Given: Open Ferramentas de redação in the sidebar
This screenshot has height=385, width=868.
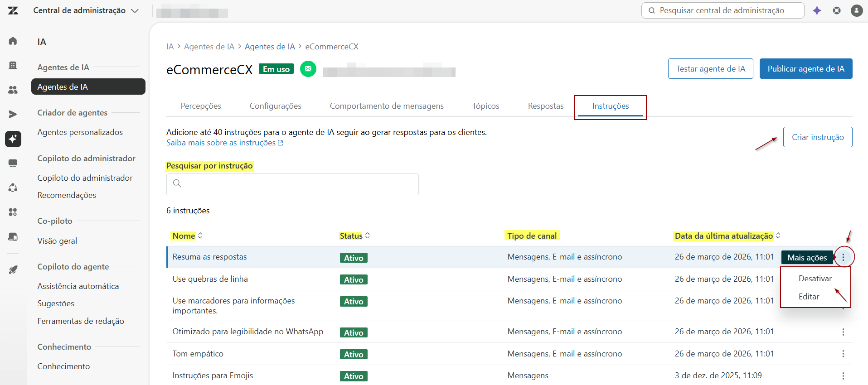Looking at the screenshot, I should tap(81, 321).
